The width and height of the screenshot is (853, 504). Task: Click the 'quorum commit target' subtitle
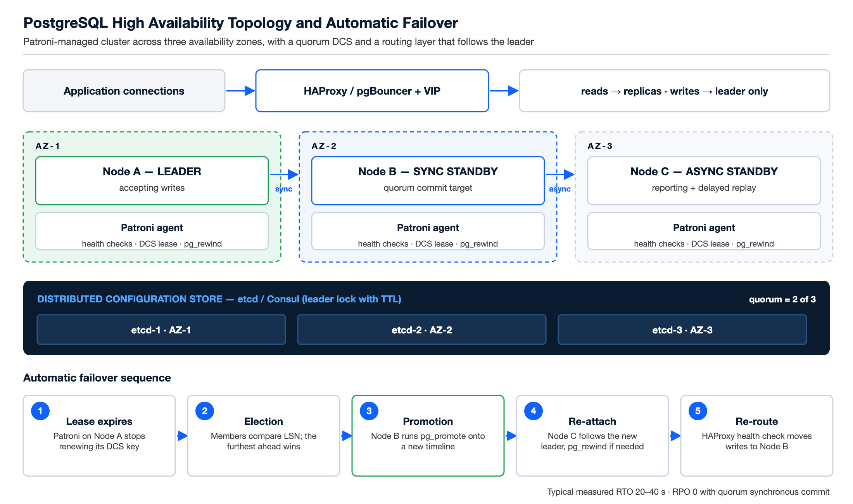click(428, 188)
